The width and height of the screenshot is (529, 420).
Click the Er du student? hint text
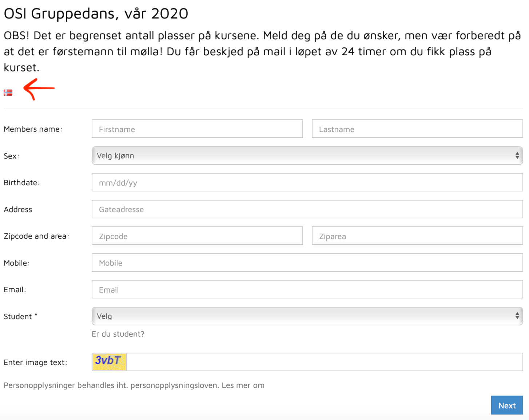[118, 334]
